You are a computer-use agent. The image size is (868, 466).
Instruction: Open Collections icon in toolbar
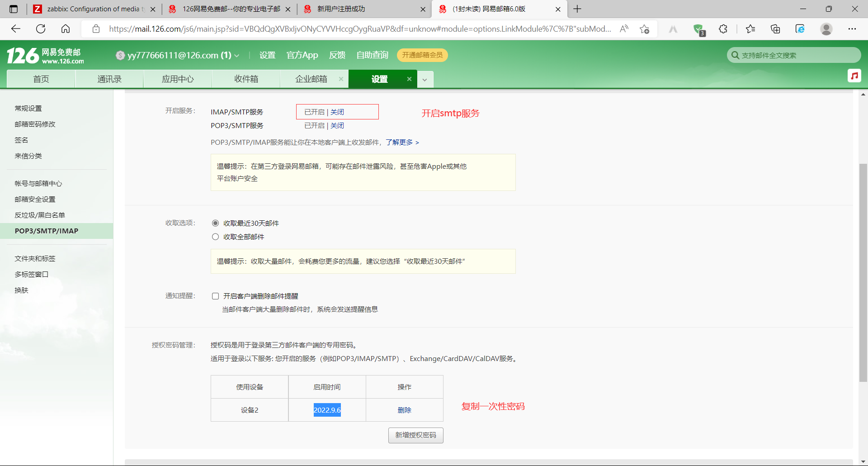[x=775, y=29]
